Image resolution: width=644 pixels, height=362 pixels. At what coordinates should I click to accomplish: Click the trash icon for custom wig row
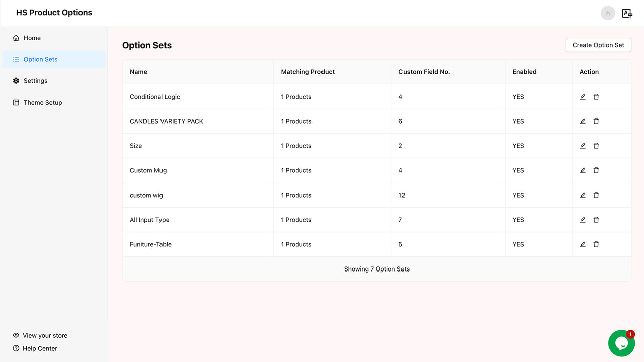pos(596,195)
